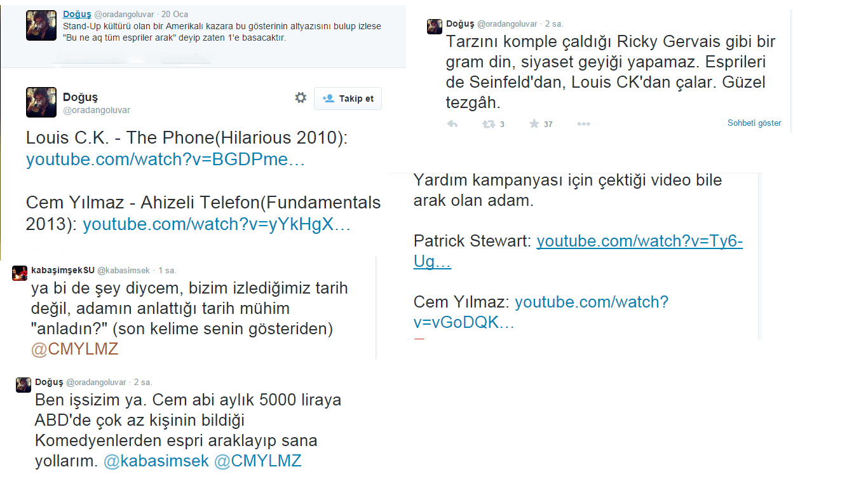Click the retweet icon showing 3
Image resolution: width=868 pixels, height=488 pixels.
489,124
